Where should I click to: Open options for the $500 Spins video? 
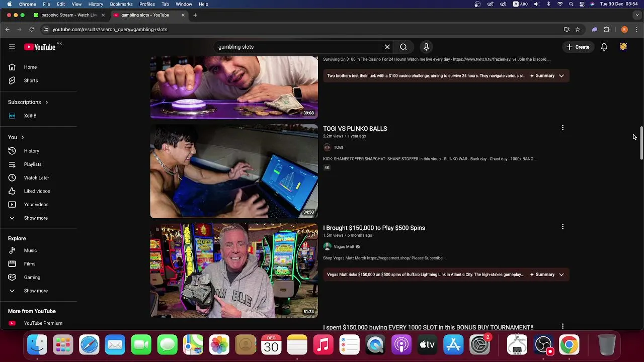[562, 227]
